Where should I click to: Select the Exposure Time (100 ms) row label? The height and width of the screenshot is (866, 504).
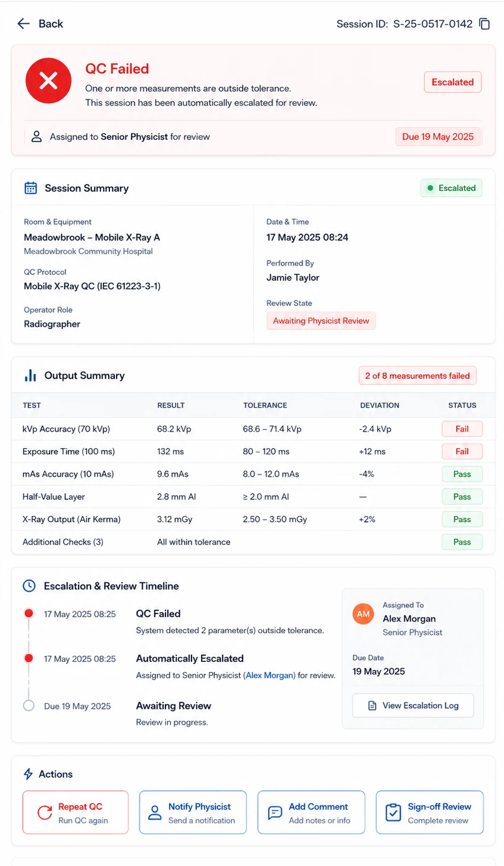pos(68,451)
